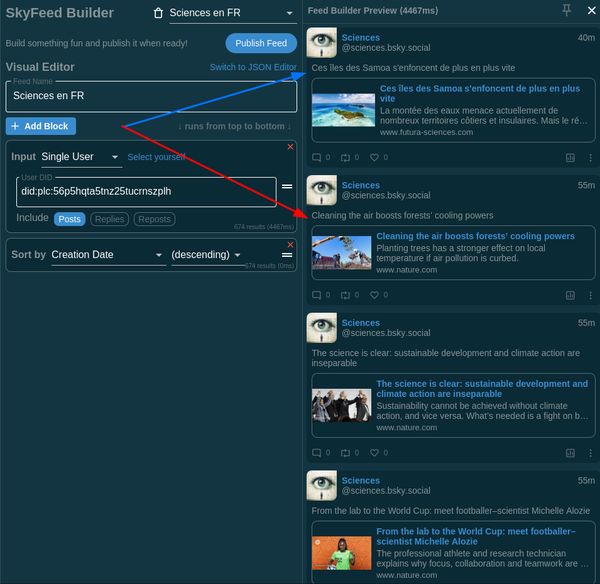Open more options on sustainable development post
Viewport: 600px width, 584px height.
[x=589, y=453]
